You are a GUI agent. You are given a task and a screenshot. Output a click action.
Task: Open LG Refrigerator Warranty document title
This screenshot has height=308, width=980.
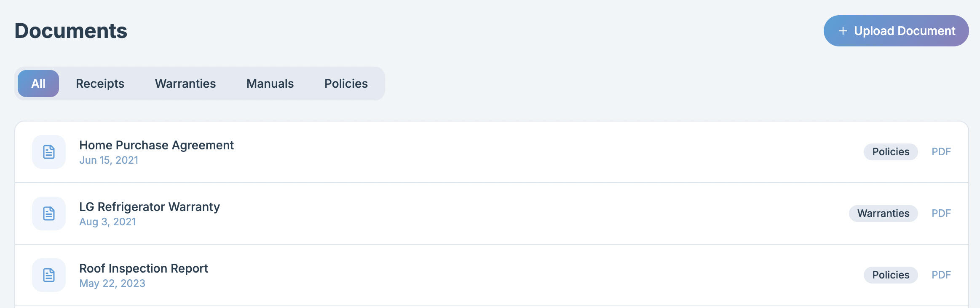(150, 207)
